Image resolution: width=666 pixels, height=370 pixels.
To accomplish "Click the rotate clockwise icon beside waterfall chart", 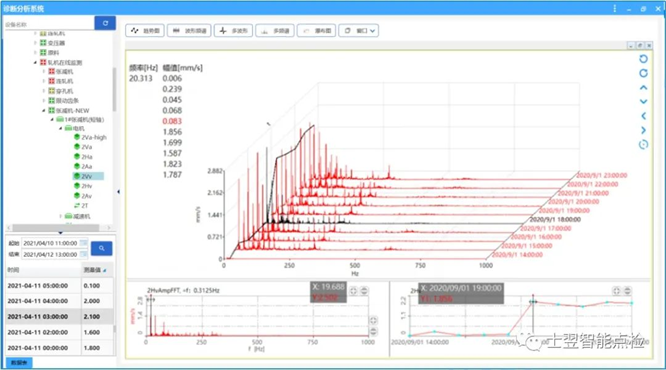I will 643,73.
